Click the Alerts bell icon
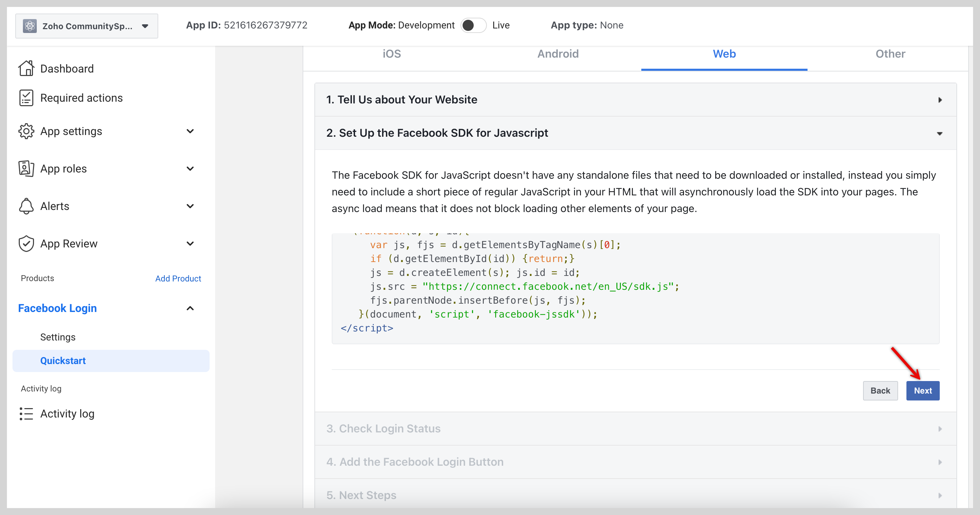The image size is (980, 515). (x=26, y=206)
